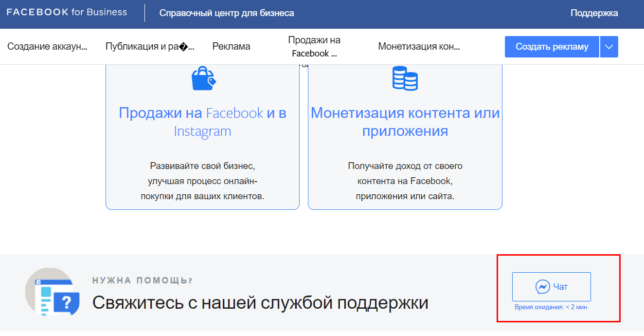Open Справочный центр для бизнеса link
The height and width of the screenshot is (336, 644).
point(227,13)
